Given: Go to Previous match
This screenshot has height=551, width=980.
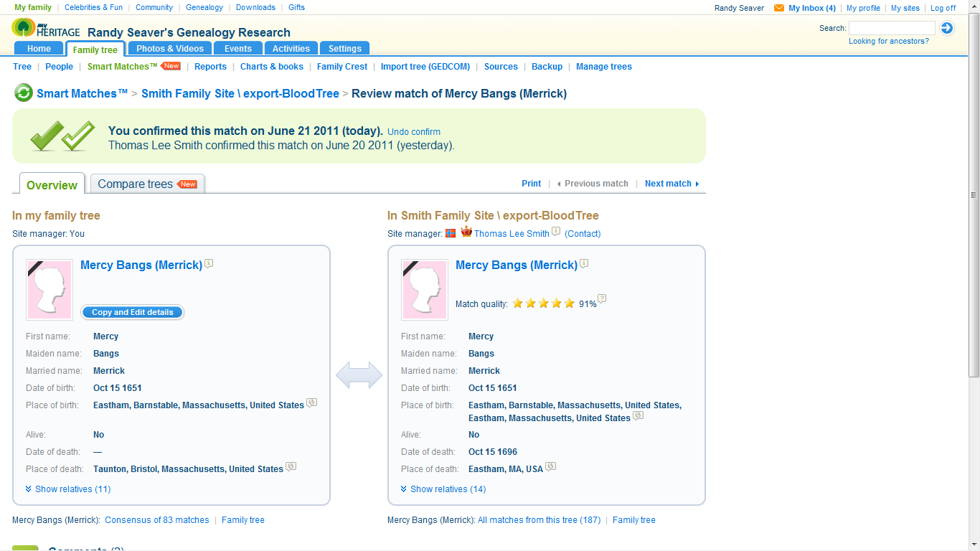Looking at the screenshot, I should coord(593,184).
